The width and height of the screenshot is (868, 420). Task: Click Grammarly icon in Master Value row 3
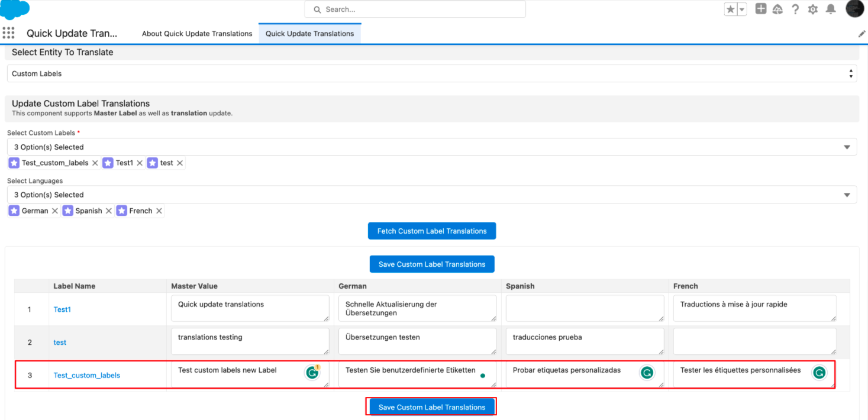(x=312, y=373)
